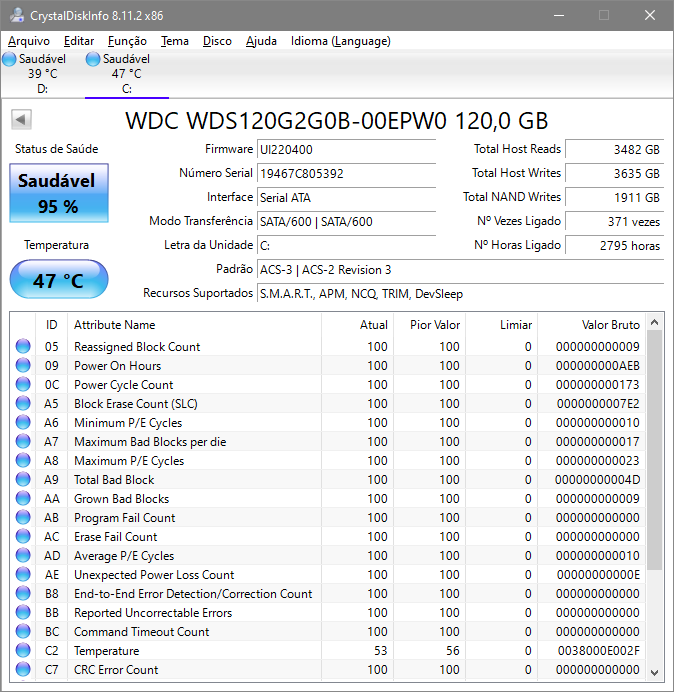Screen dimensions: 674x692
Task: Select the D: drive status circle icon
Action: pyautogui.click(x=9, y=59)
